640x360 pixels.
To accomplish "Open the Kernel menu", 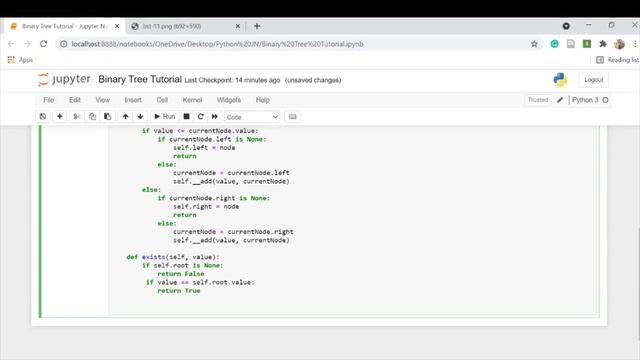I will pyautogui.click(x=192, y=100).
